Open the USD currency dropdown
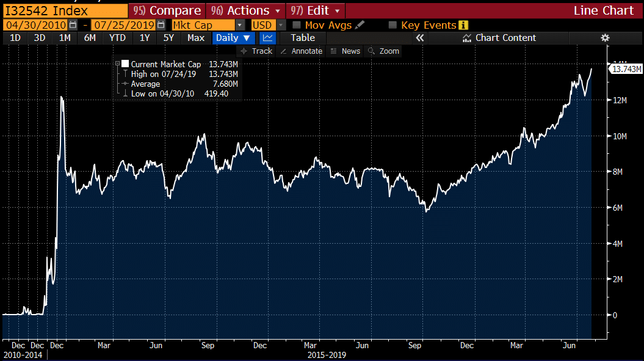 [x=281, y=25]
